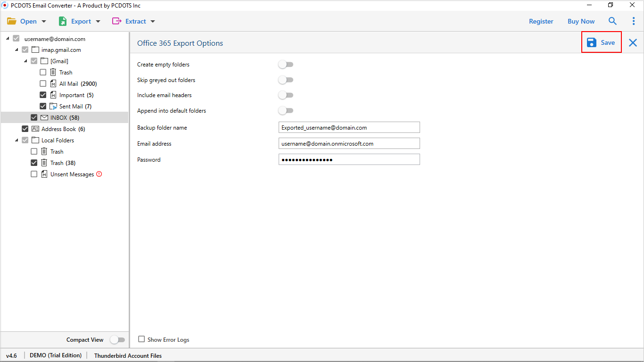Screen dimensions: 644x362
Task: Click the search magnifier icon
Action: click(x=612, y=21)
